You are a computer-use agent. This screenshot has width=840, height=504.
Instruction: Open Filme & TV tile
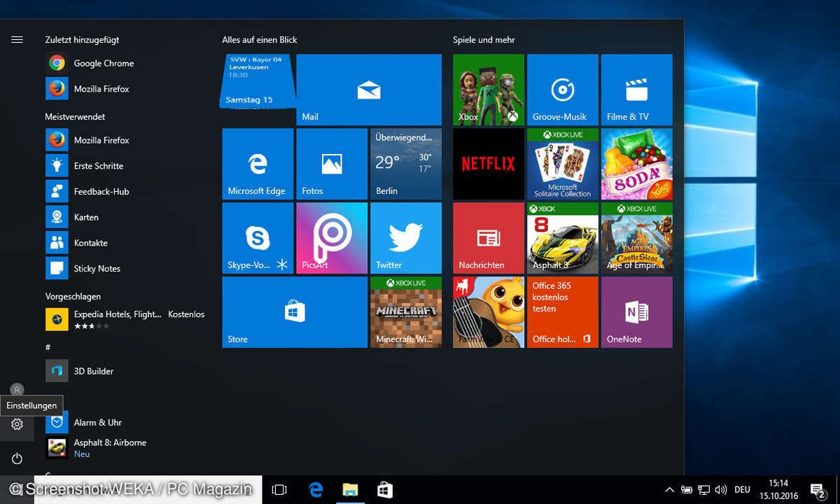click(637, 90)
